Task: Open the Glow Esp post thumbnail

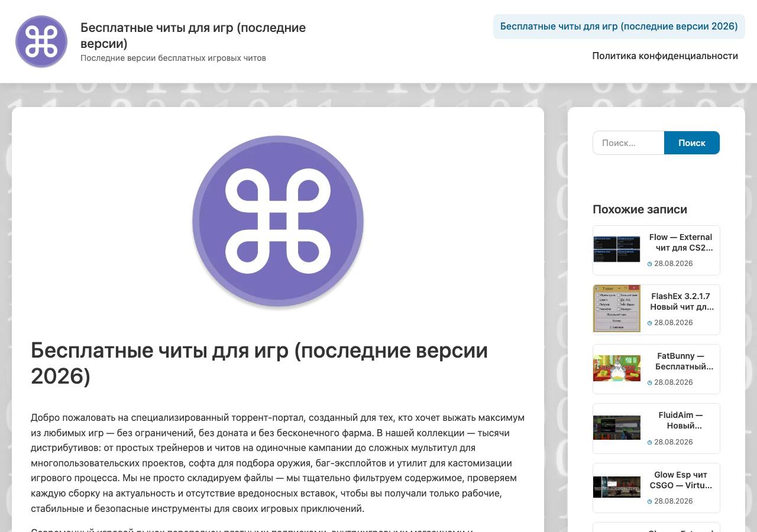Action: click(617, 487)
